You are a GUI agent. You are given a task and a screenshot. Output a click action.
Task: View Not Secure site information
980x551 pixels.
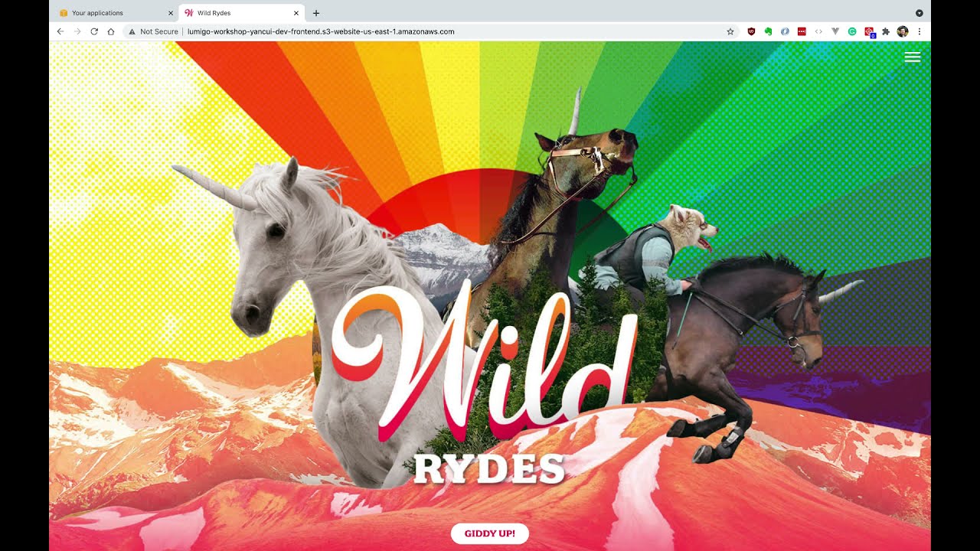[x=153, y=31]
